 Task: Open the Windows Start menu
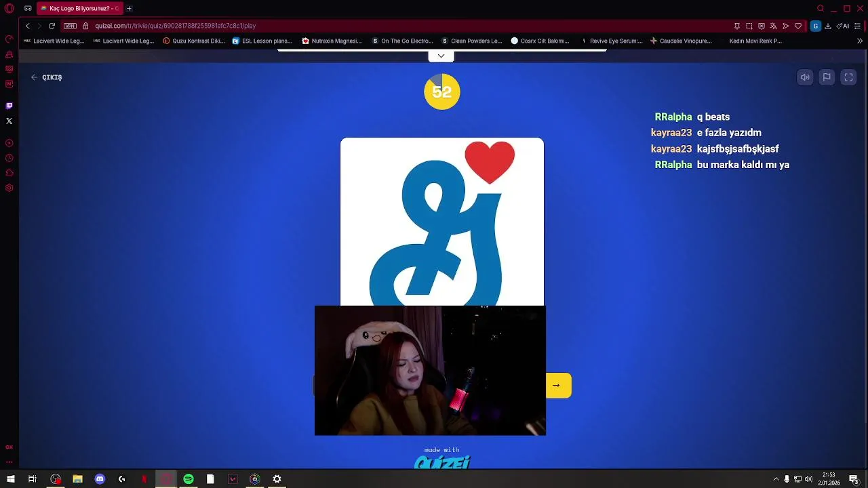[x=11, y=479]
